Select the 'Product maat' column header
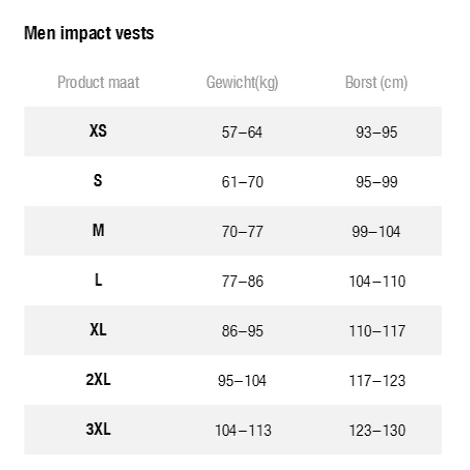470x470 pixels. click(98, 82)
